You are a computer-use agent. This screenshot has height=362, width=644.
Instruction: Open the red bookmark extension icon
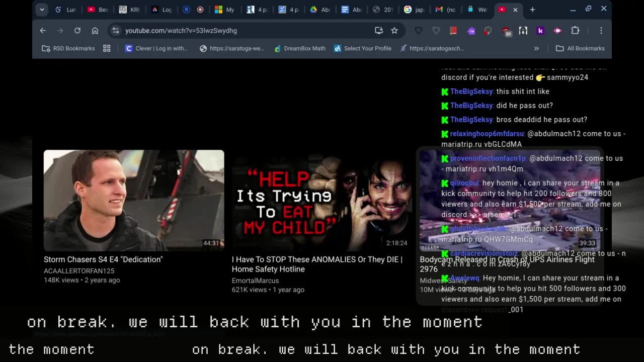[453, 31]
